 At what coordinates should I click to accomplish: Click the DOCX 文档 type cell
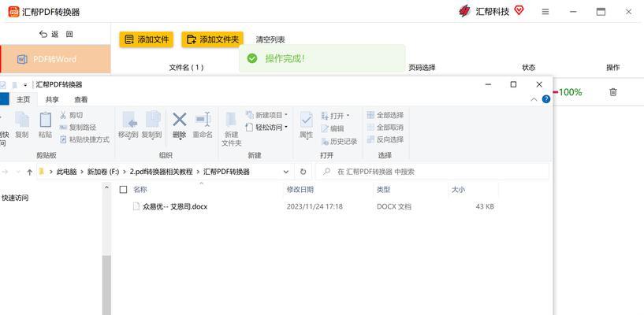(x=394, y=206)
